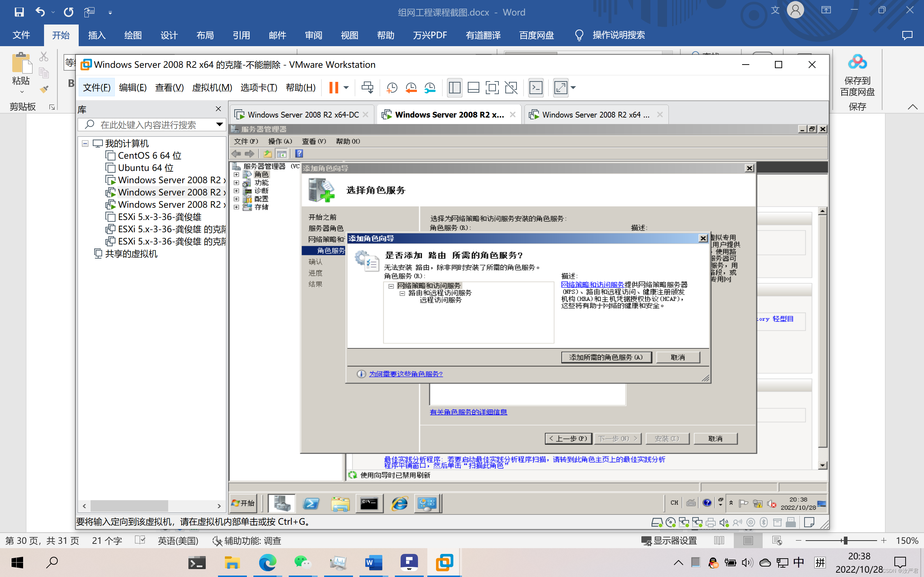Collapse the 我的计算机 library tree node
This screenshot has width=924, height=577.
85,144
